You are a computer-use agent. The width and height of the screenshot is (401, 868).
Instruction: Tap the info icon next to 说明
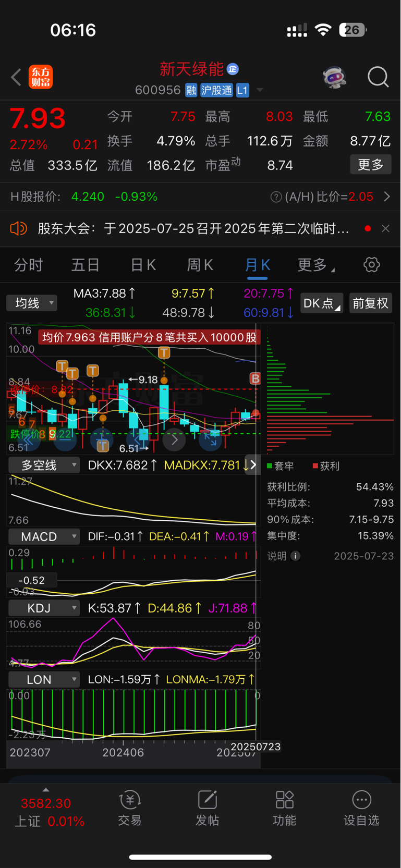tap(295, 556)
